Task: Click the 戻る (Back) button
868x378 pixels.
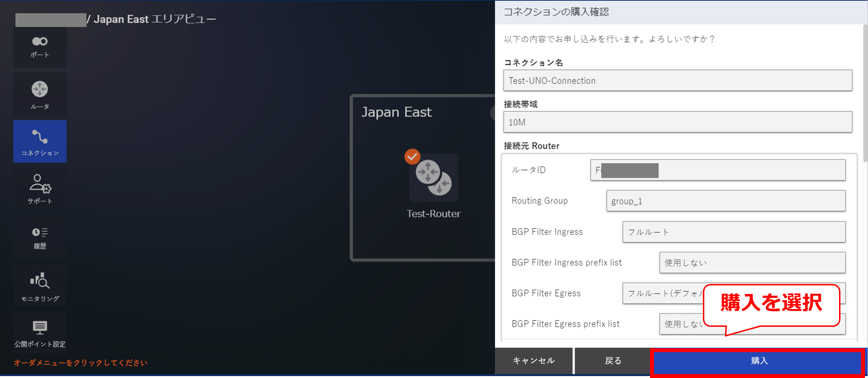Action: (612, 361)
